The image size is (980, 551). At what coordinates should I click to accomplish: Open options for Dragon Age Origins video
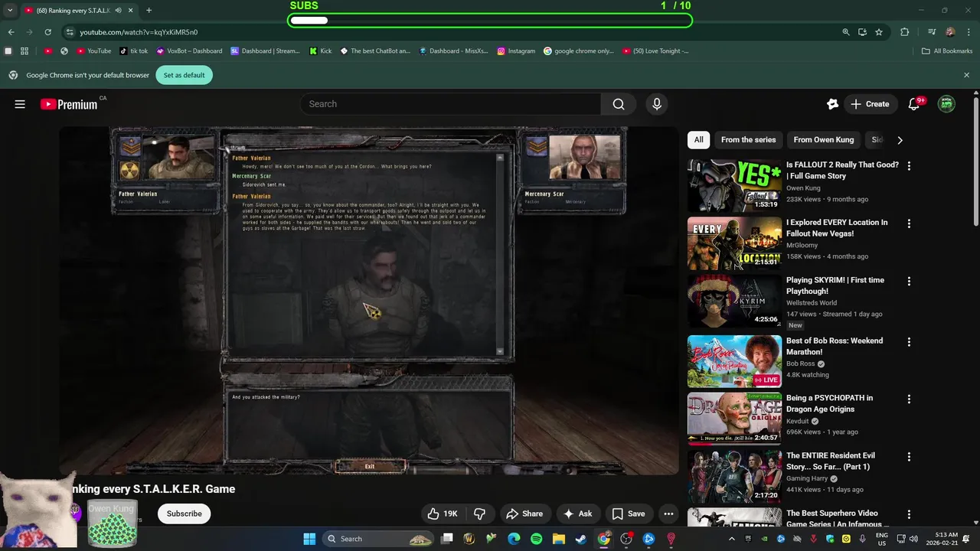(x=909, y=399)
